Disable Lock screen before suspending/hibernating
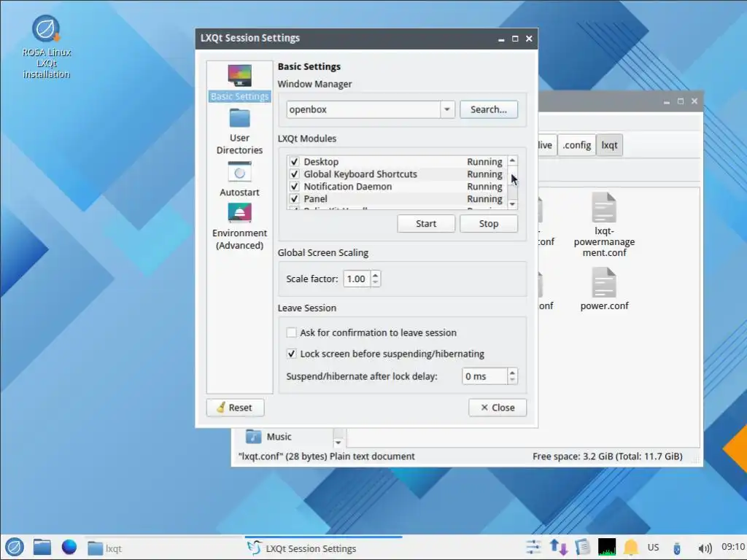This screenshot has height=560, width=747. point(291,354)
